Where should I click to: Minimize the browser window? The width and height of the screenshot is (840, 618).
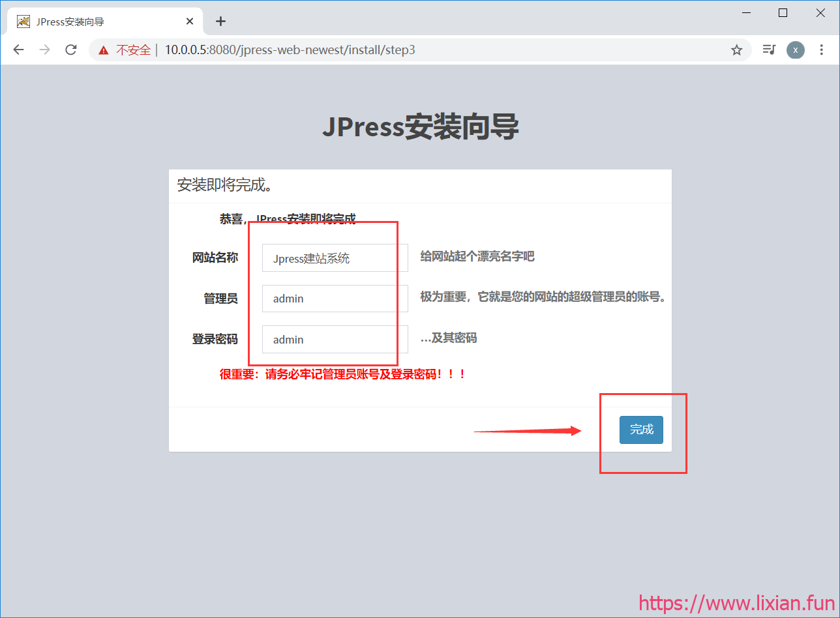point(745,12)
